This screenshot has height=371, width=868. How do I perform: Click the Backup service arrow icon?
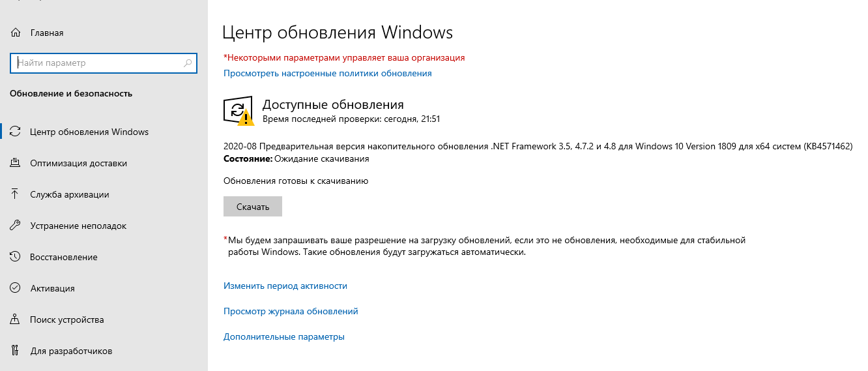tap(16, 194)
